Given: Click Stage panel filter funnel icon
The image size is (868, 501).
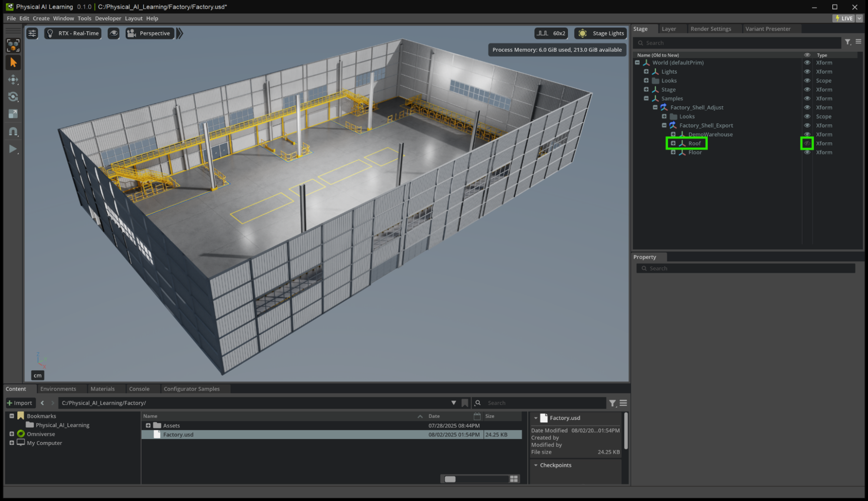Looking at the screenshot, I should [x=847, y=42].
